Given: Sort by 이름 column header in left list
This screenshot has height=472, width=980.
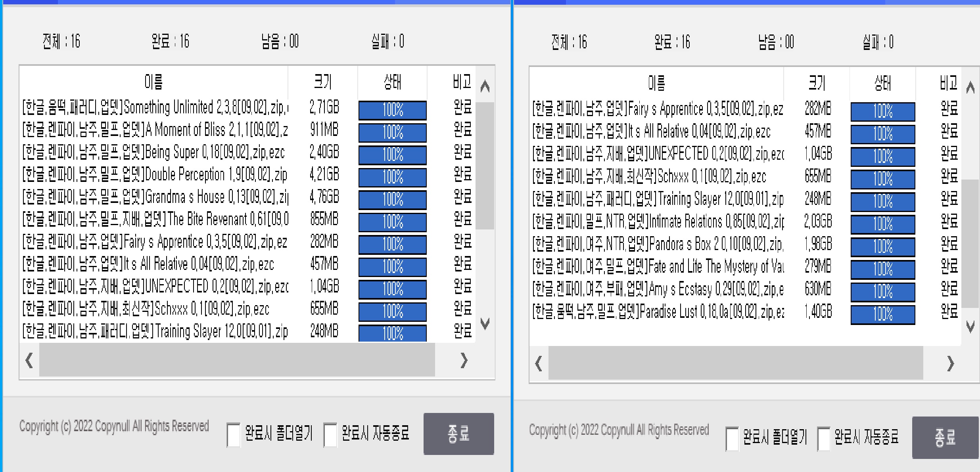Looking at the screenshot, I should tap(153, 82).
